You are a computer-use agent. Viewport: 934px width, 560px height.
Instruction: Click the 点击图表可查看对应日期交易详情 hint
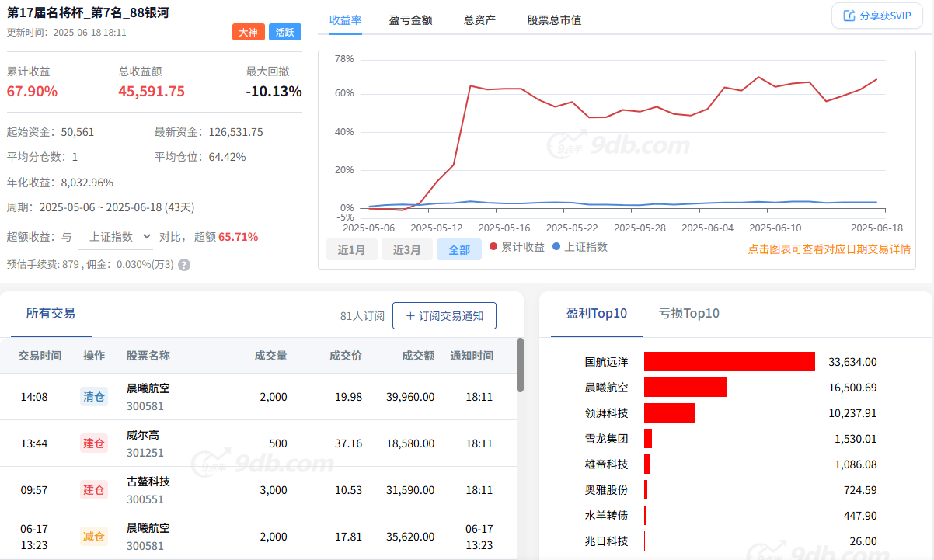click(829, 249)
